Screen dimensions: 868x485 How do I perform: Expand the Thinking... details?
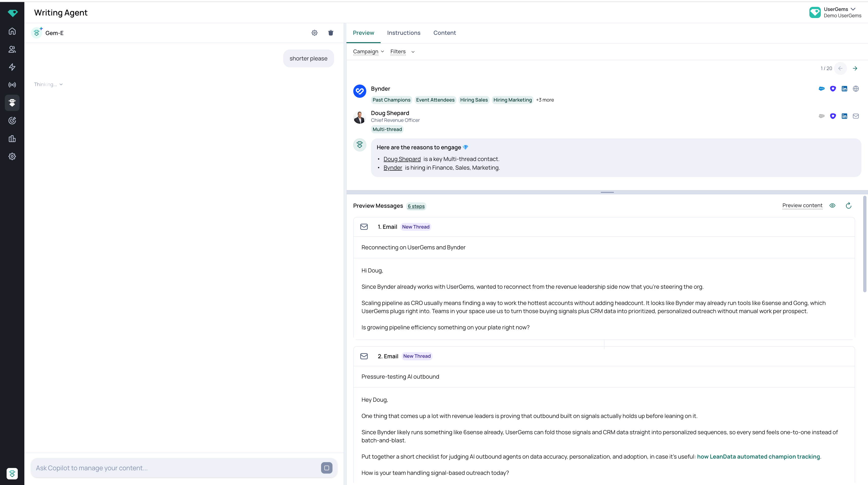48,84
